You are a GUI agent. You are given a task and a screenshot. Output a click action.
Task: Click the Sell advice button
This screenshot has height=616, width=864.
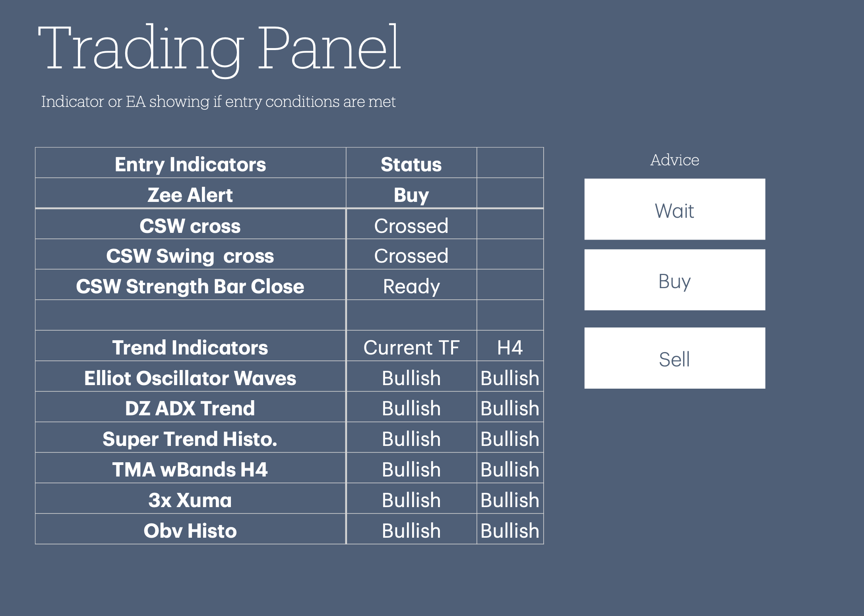pos(674,358)
